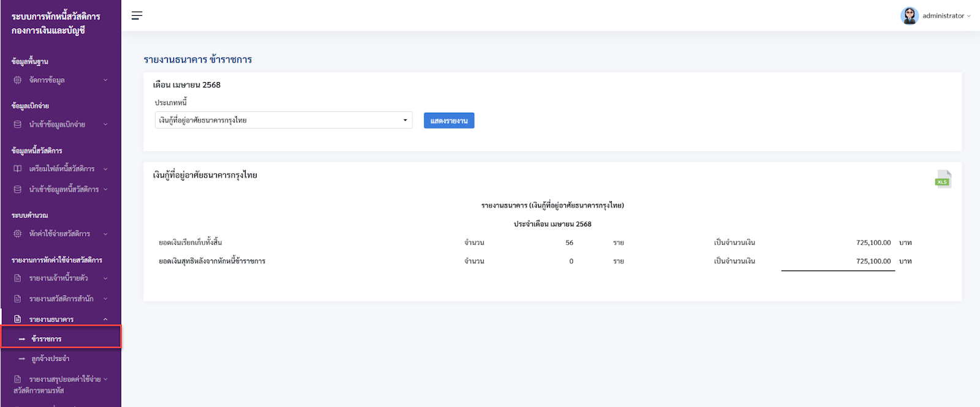Click the เดือน เมษายน 2568 text
Viewport: 980px width, 407px height.
(187, 85)
